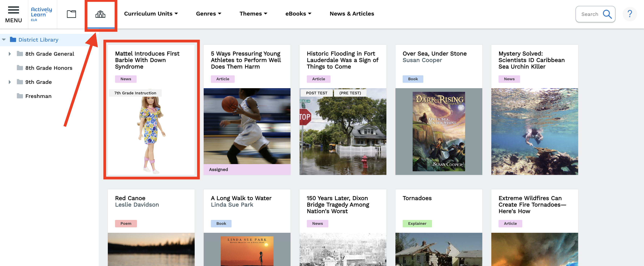This screenshot has height=266, width=644.
Task: Open the Tornadoes explainer title
Action: point(417,198)
